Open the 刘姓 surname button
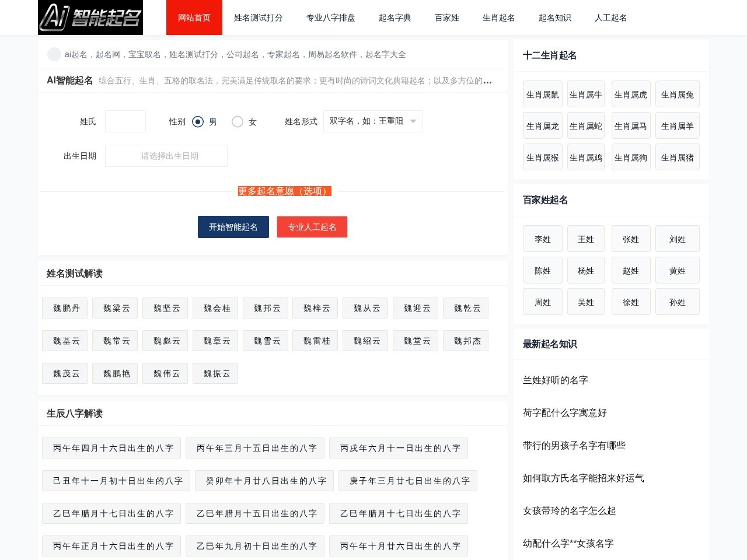747x560 pixels. (678, 239)
